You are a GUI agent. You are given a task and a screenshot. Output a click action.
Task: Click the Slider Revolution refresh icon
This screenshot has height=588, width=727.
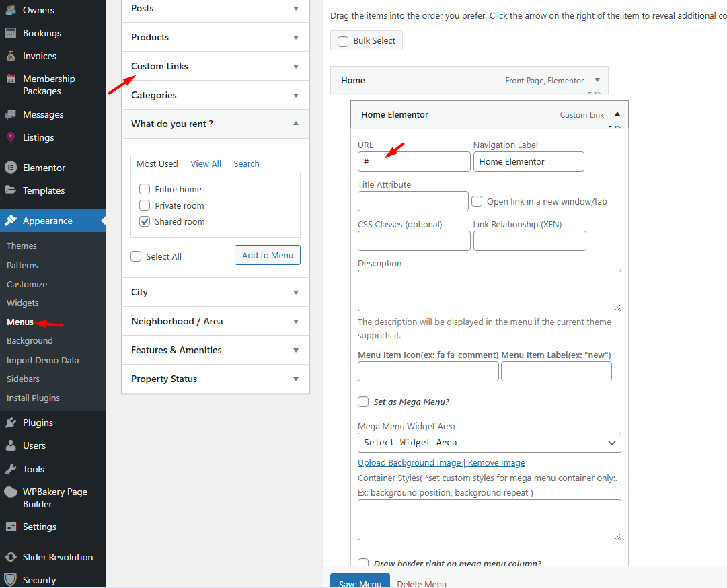[11, 557]
